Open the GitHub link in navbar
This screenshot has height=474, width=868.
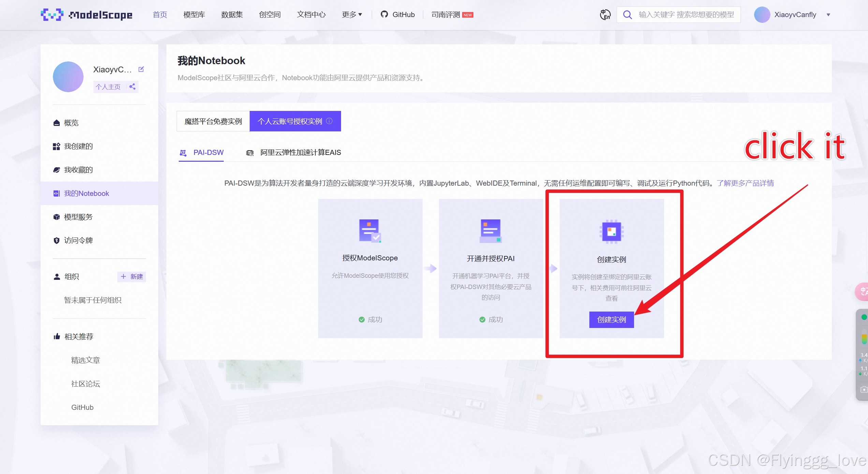tap(398, 14)
